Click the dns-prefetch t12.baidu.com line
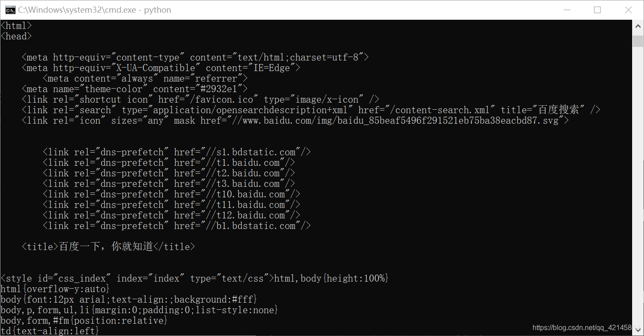644x336 pixels. click(172, 215)
